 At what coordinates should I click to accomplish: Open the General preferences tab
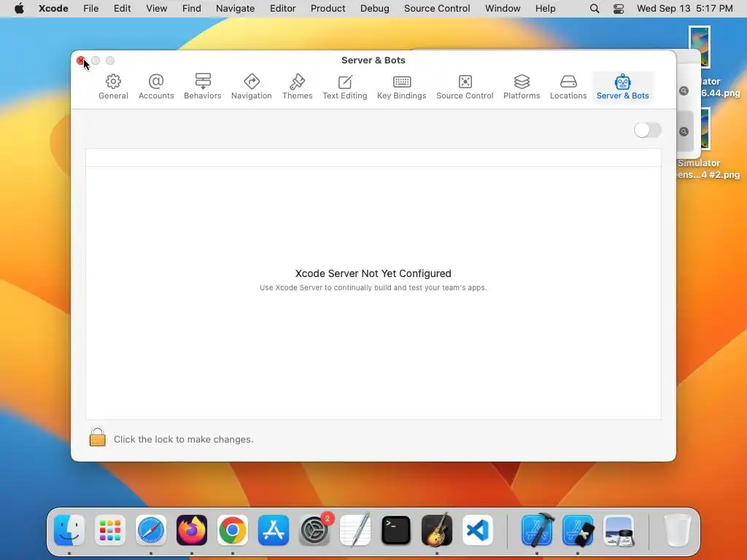point(113,87)
